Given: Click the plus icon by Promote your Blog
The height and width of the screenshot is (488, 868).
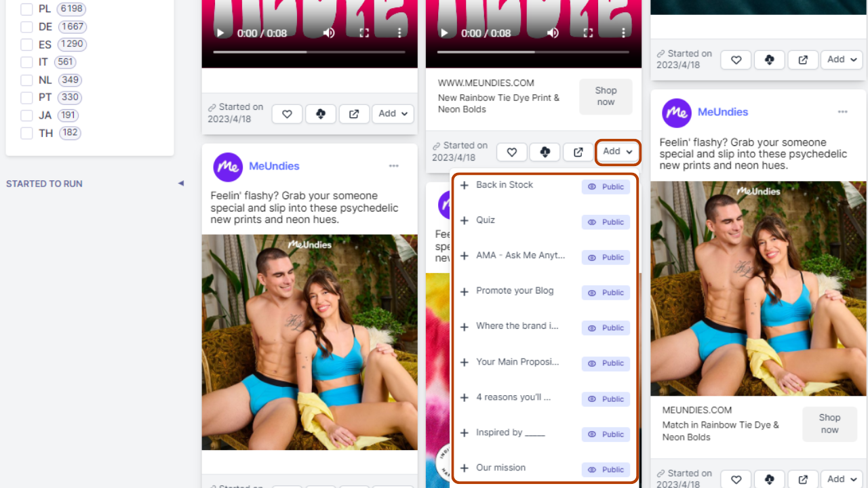Looking at the screenshot, I should 465,291.
